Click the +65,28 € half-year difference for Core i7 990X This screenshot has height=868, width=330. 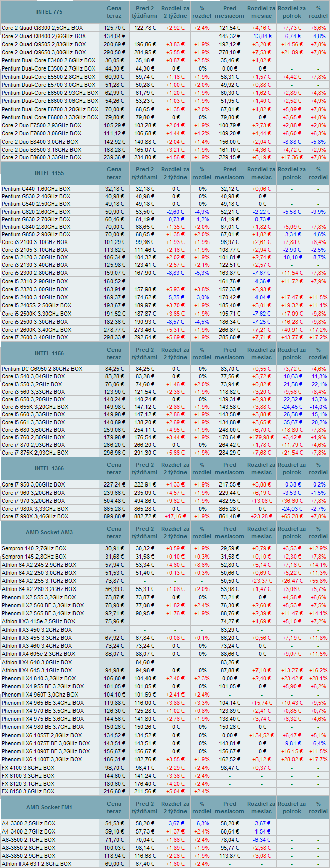tap(292, 517)
